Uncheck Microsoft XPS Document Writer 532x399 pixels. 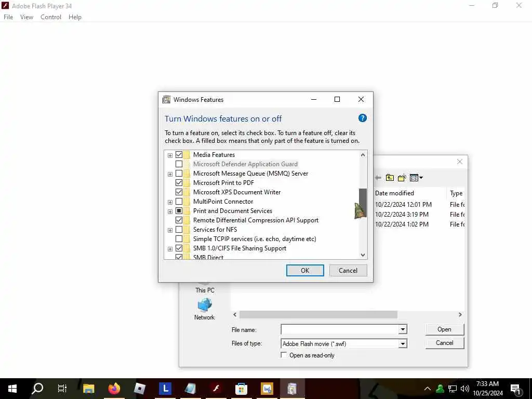coord(179,192)
